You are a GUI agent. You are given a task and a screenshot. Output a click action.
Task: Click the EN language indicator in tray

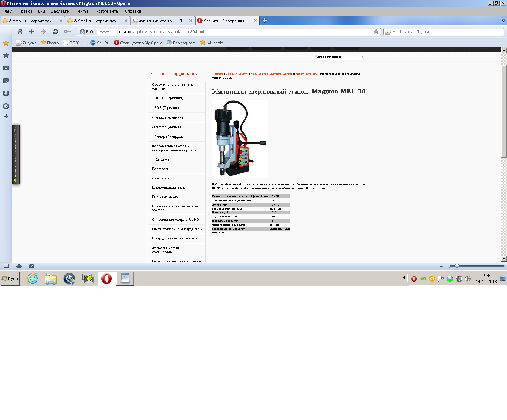402,278
